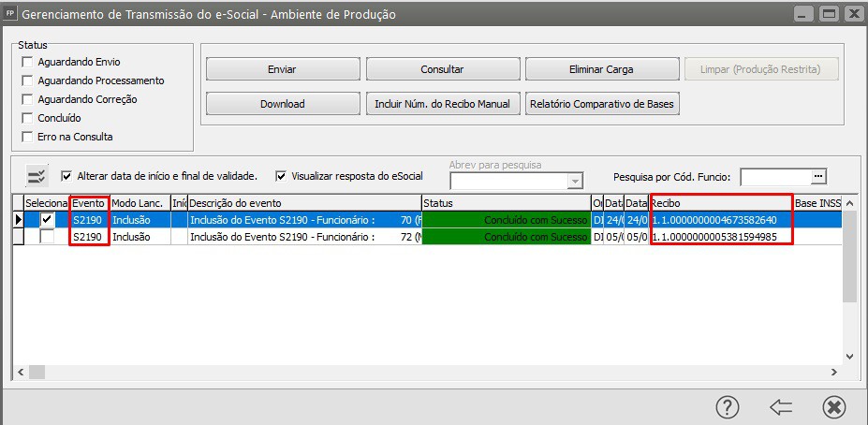Viewport: 868px width, 425px height.
Task: Click the vertical scrollbar up arrow
Action: 849,202
